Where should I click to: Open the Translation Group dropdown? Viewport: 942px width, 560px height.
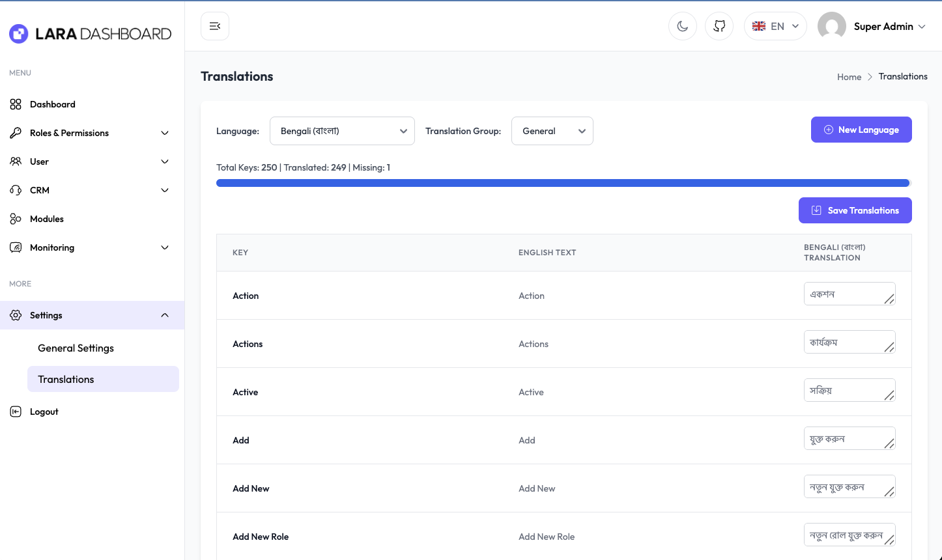point(552,131)
